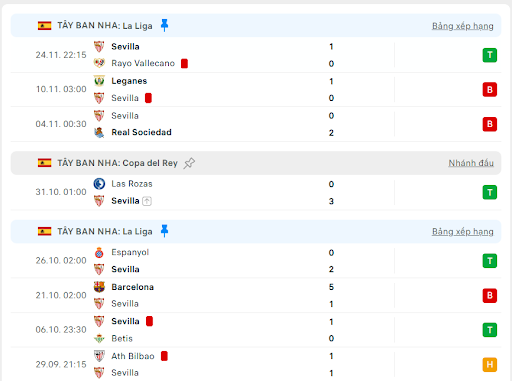Click the Ath Bilbao team crest
The image size is (512, 381).
point(99,356)
